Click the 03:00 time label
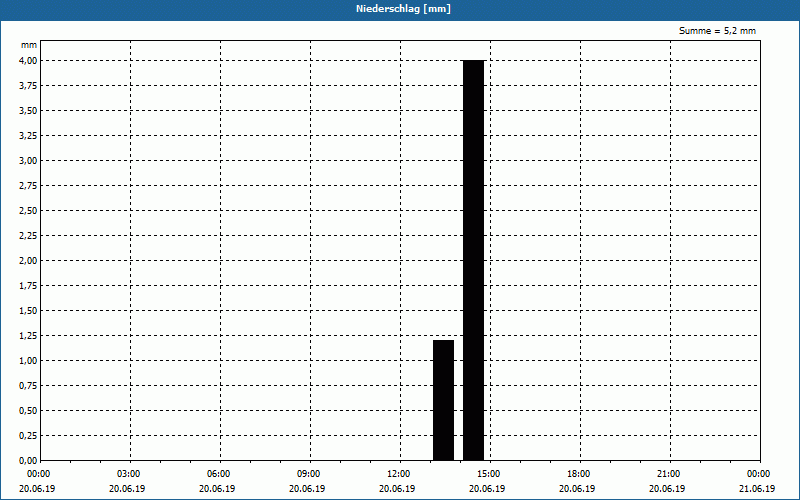Viewport: 800px width, 500px height. (129, 474)
